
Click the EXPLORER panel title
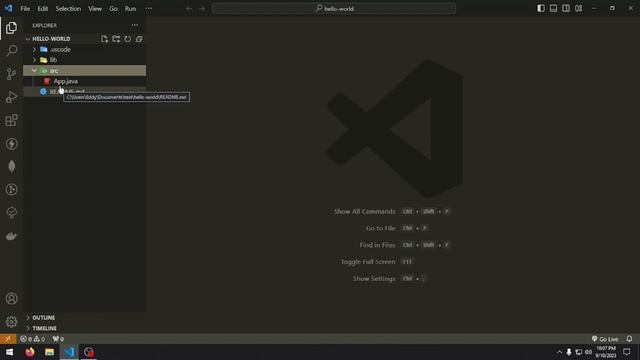[x=44, y=25]
